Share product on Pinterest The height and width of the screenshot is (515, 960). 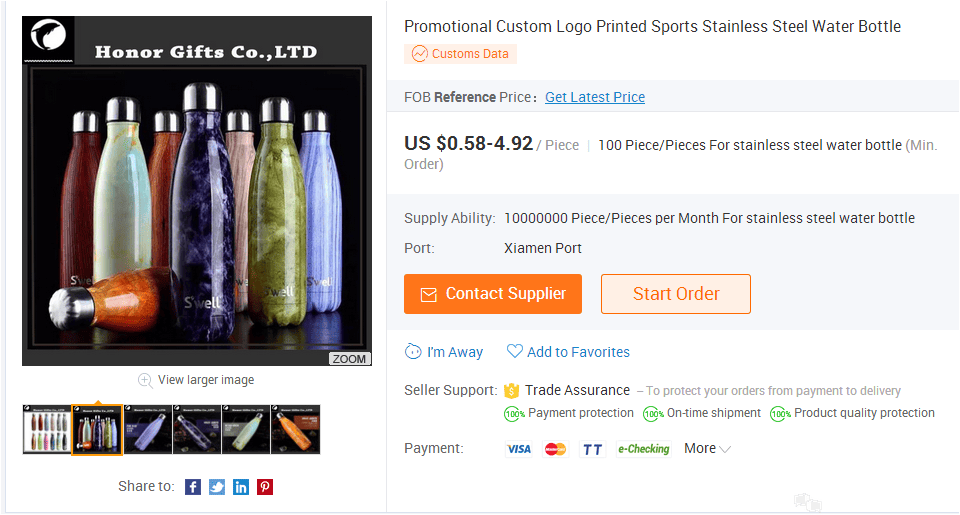pyautogui.click(x=265, y=487)
